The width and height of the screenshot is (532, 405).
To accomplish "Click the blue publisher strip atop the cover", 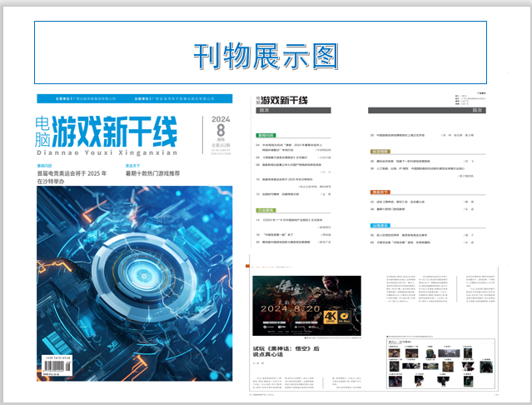I will pos(134,98).
